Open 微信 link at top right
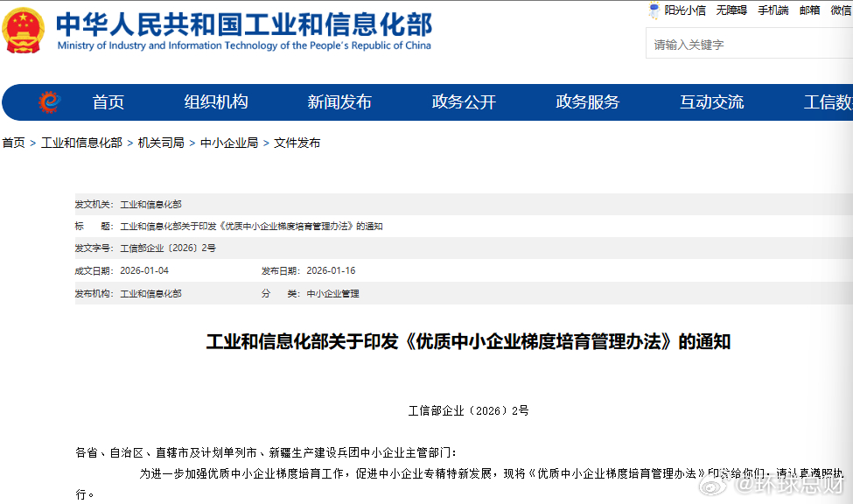This screenshot has width=853, height=504. pyautogui.click(x=841, y=10)
